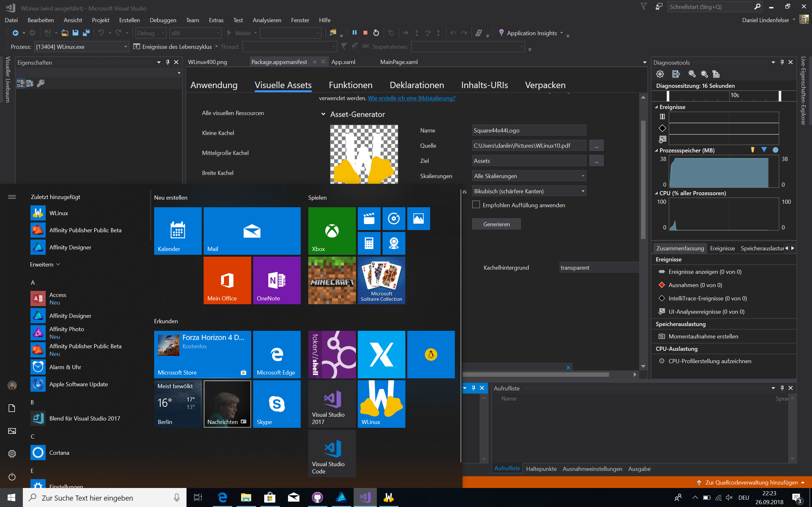This screenshot has height=507, width=812.
Task: Open Visual Studio from the taskbar
Action: point(365,497)
